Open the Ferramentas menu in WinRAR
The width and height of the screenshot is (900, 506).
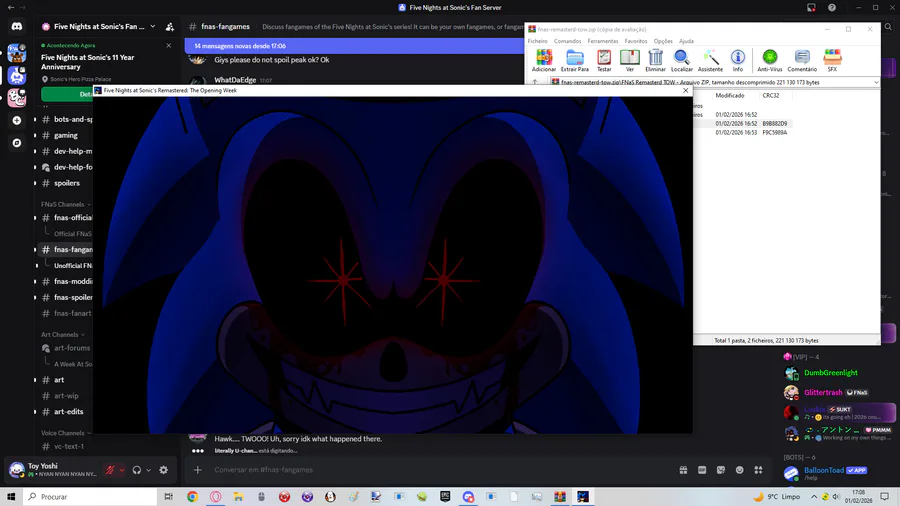[x=603, y=41]
